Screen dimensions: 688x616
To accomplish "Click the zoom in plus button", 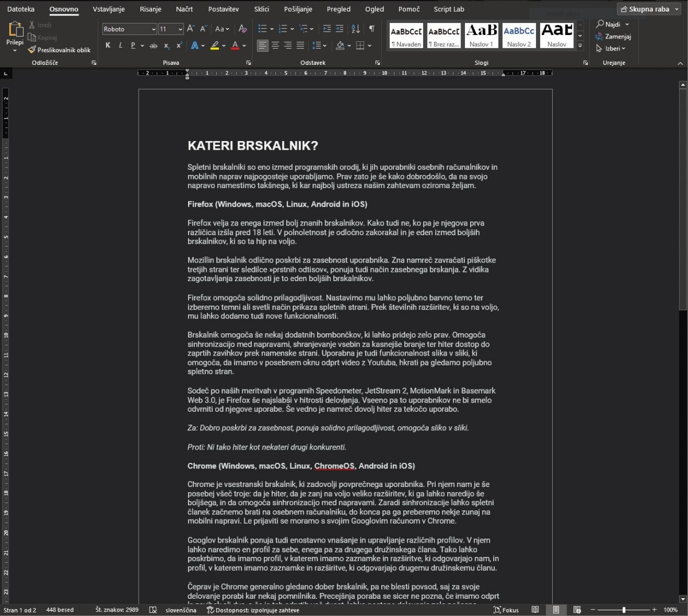I will coord(654,610).
